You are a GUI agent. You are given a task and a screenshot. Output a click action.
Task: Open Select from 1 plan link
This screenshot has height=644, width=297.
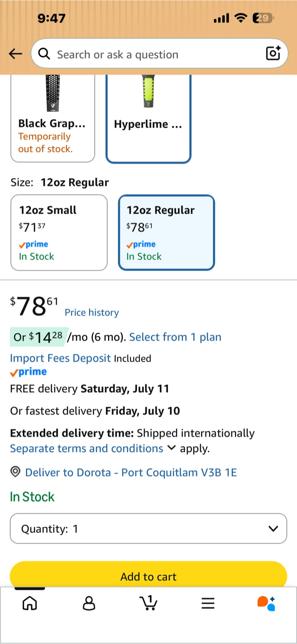175,337
